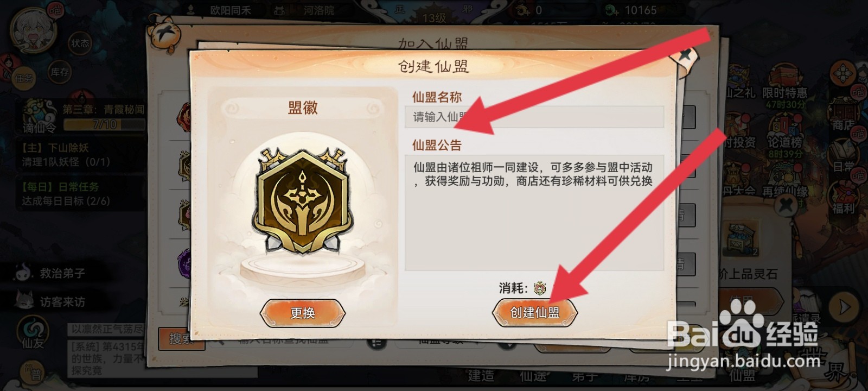
Task: Select the golden alliance emblem badge
Action: [302, 201]
